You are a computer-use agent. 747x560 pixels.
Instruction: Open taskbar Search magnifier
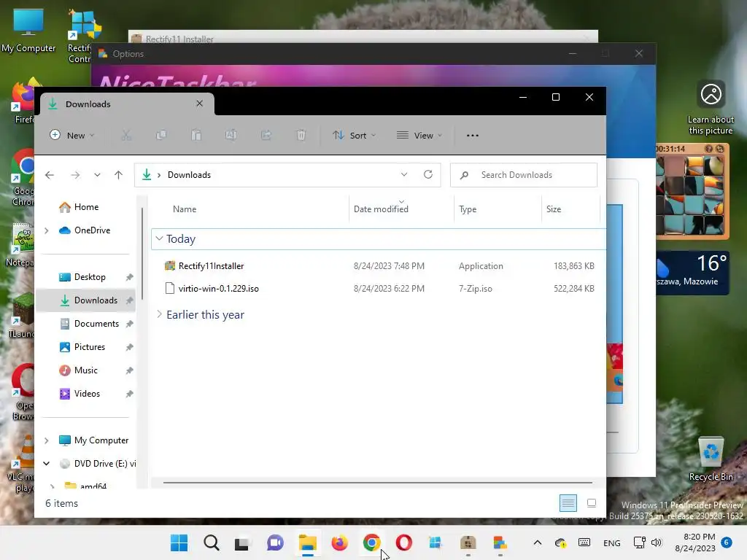click(x=211, y=542)
